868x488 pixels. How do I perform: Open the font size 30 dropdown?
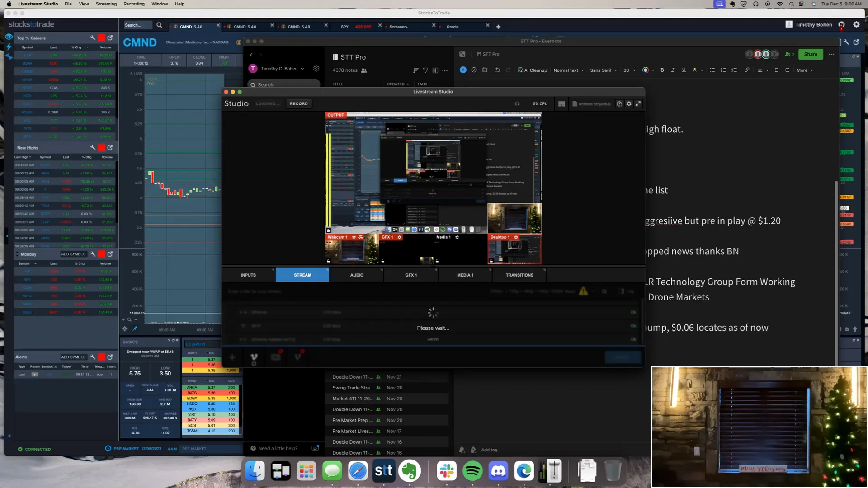tap(628, 70)
